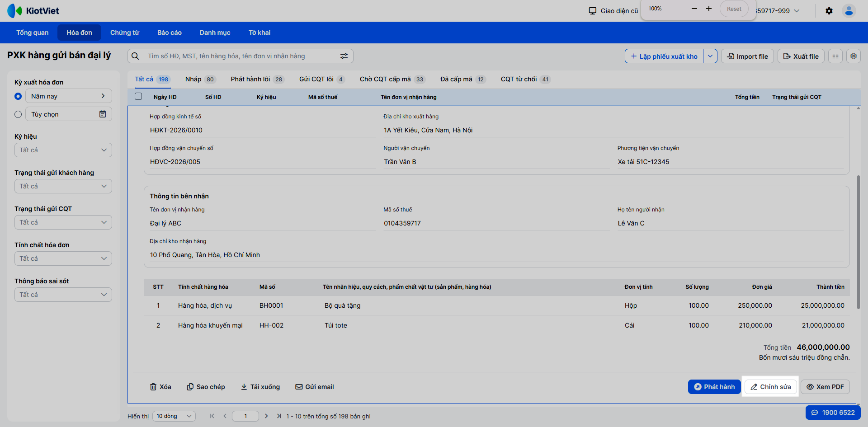Go to last page icon
The image size is (868, 427).
tap(279, 416)
